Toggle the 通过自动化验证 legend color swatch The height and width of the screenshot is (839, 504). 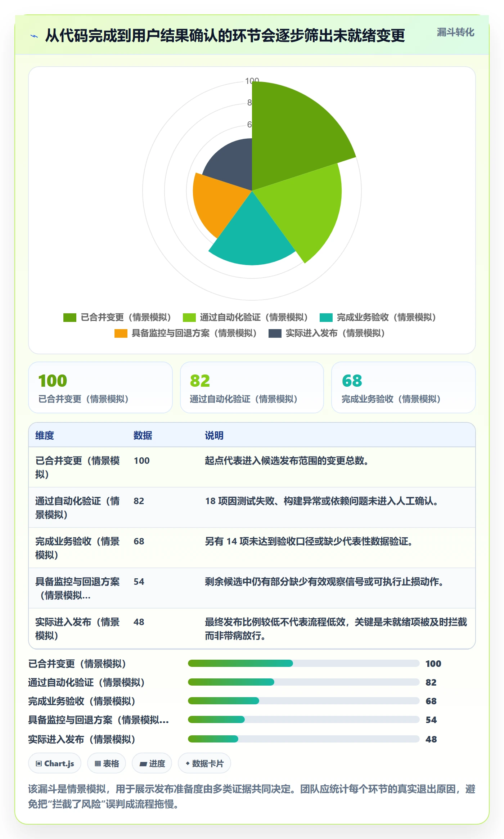(189, 317)
